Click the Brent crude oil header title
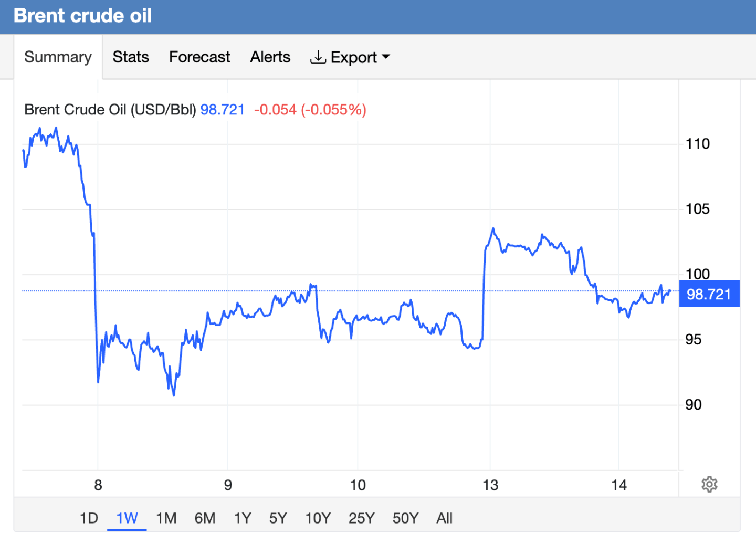This screenshot has width=756, height=544. click(83, 16)
